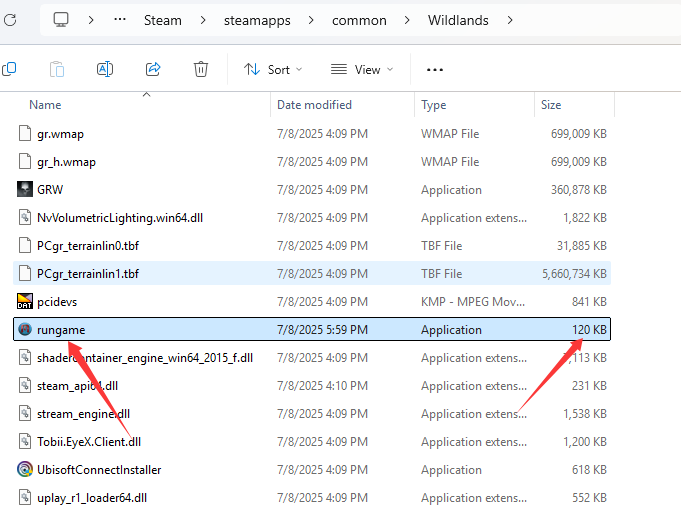This screenshot has width=681, height=515.
Task: Click the stream_engine.dll file icon
Action: 25,413
